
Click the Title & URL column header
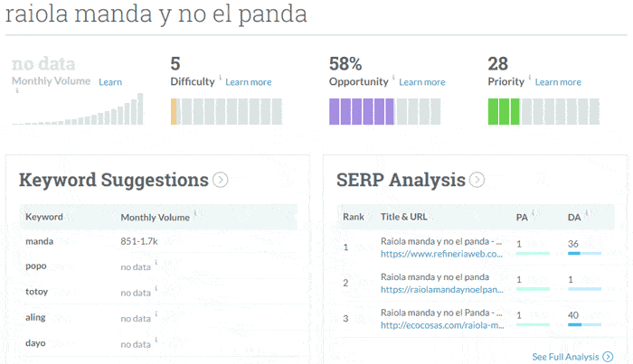pos(403,217)
